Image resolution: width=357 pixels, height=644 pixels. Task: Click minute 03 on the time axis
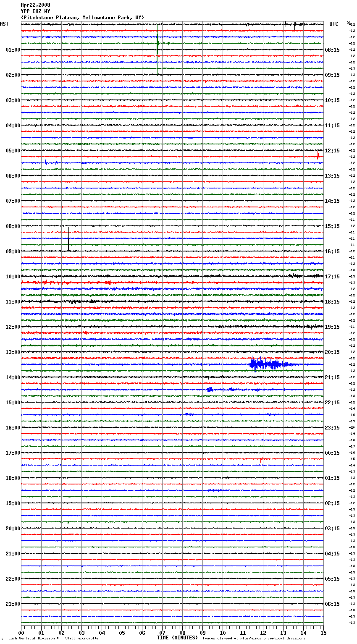(81, 633)
